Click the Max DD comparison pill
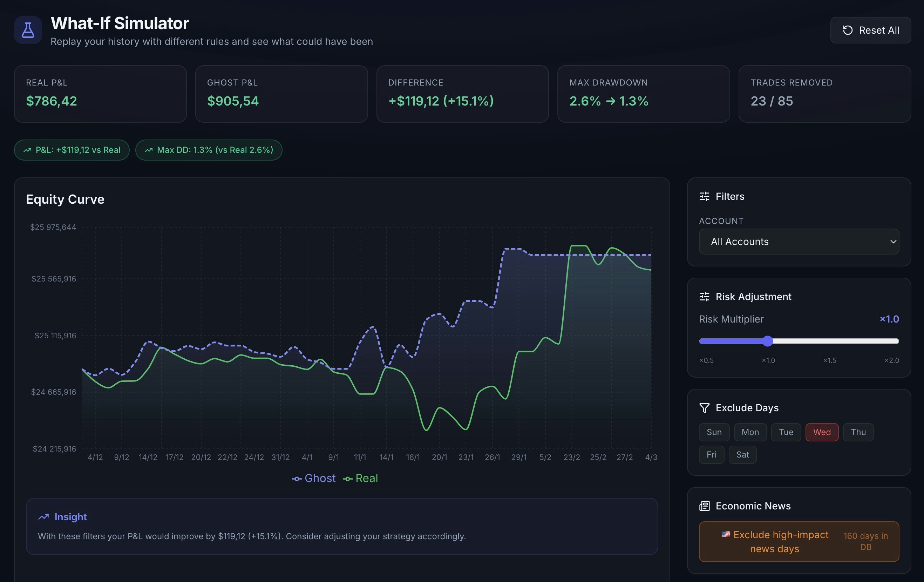Image resolution: width=924 pixels, height=582 pixels. [209, 150]
